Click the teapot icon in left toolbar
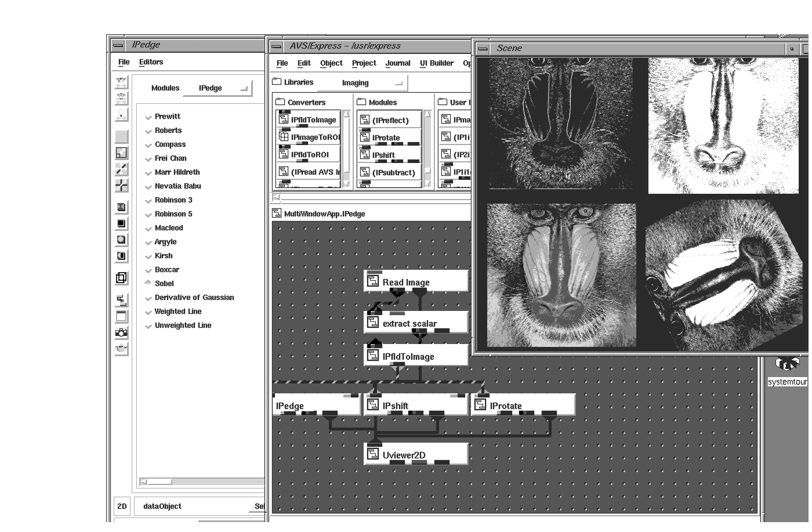The height and width of the screenshot is (532, 812). 121,349
